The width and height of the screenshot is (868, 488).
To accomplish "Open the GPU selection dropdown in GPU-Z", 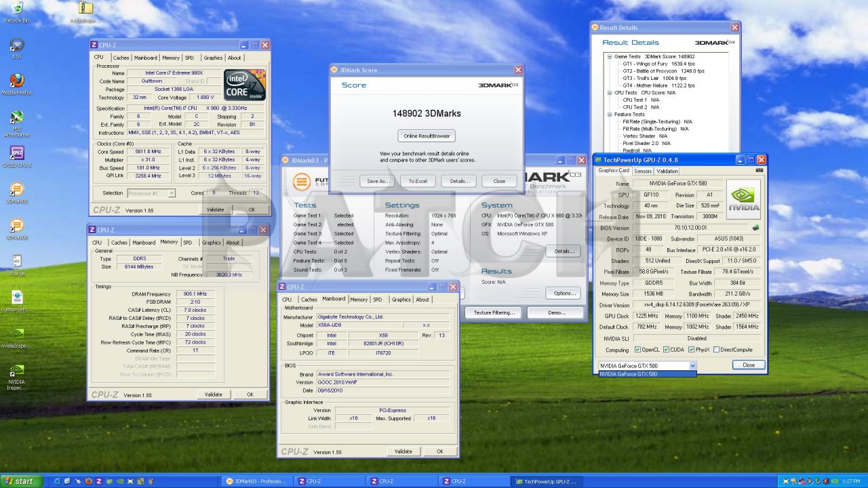I will [x=692, y=365].
